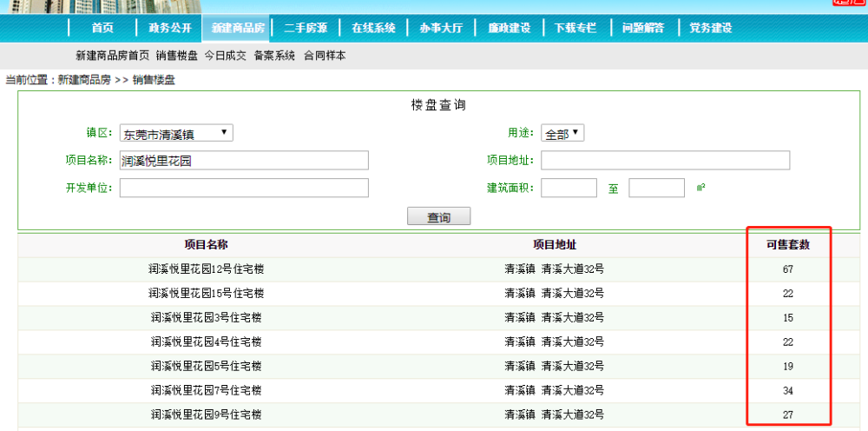Click the 可售套数 column header
The image size is (868, 431).
pos(788,245)
